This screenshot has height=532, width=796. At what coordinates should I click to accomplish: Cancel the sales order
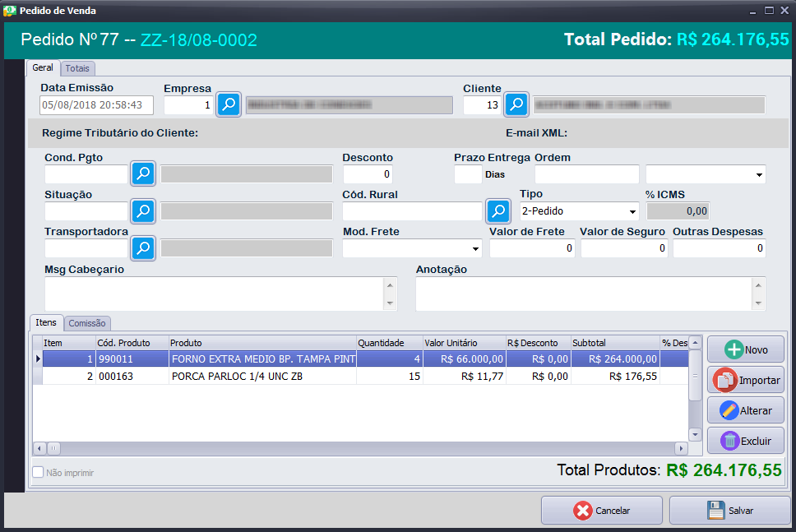coord(602,510)
